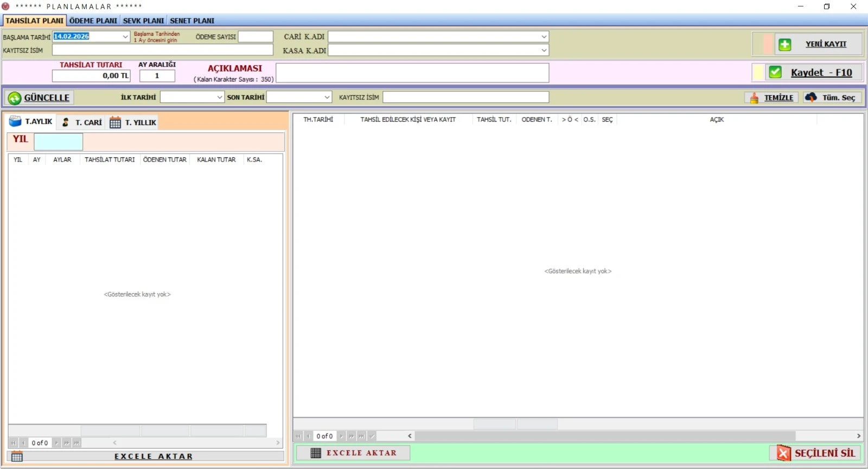Image resolution: width=868 pixels, height=469 pixels.
Task: Open the BAŞLAMA TARİHİ date dropdown
Action: pos(125,37)
